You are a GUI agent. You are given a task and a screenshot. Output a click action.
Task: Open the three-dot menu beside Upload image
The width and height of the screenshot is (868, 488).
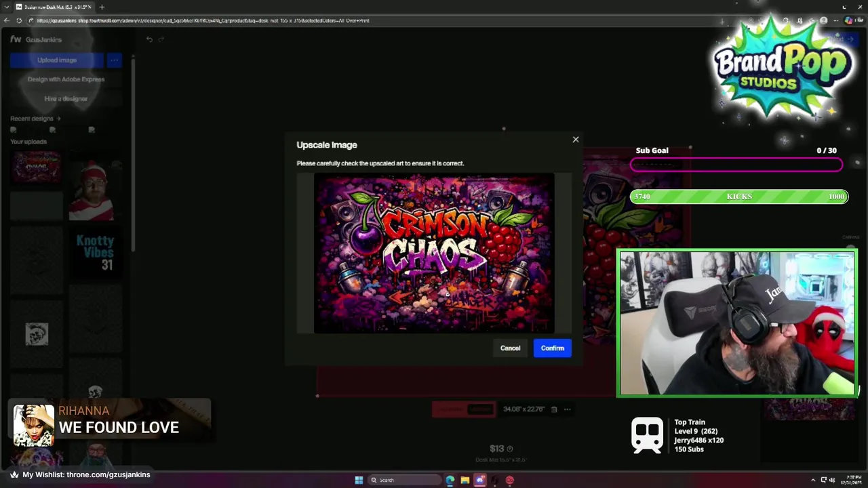114,60
